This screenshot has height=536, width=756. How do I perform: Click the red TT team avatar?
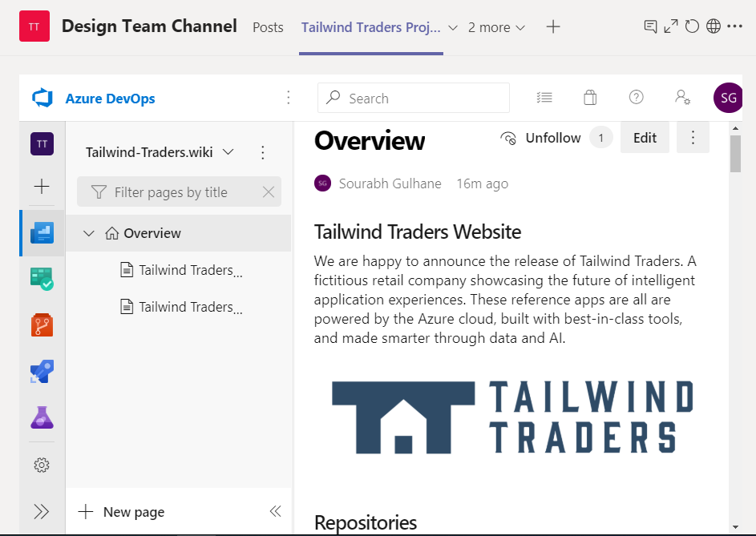click(34, 26)
